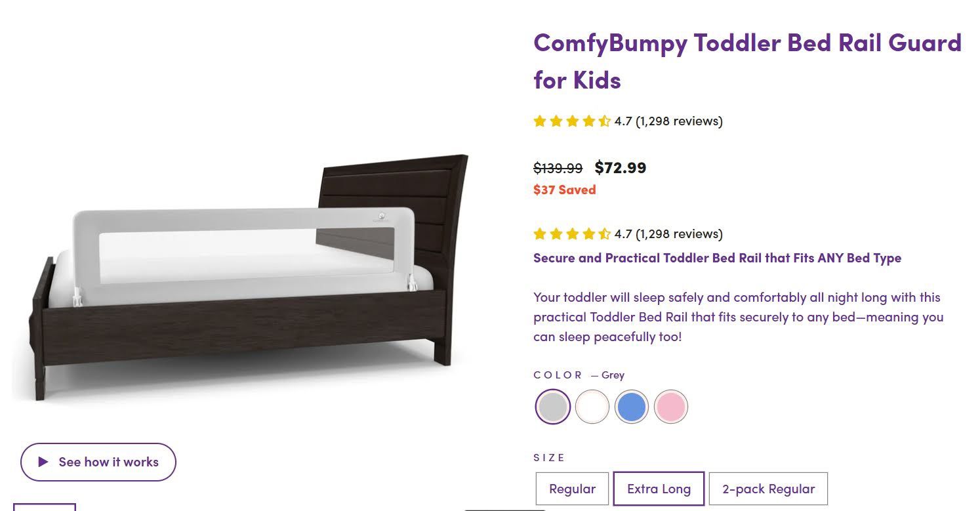Select the Extra Long size option
This screenshot has height=511, width=980.
(x=659, y=488)
